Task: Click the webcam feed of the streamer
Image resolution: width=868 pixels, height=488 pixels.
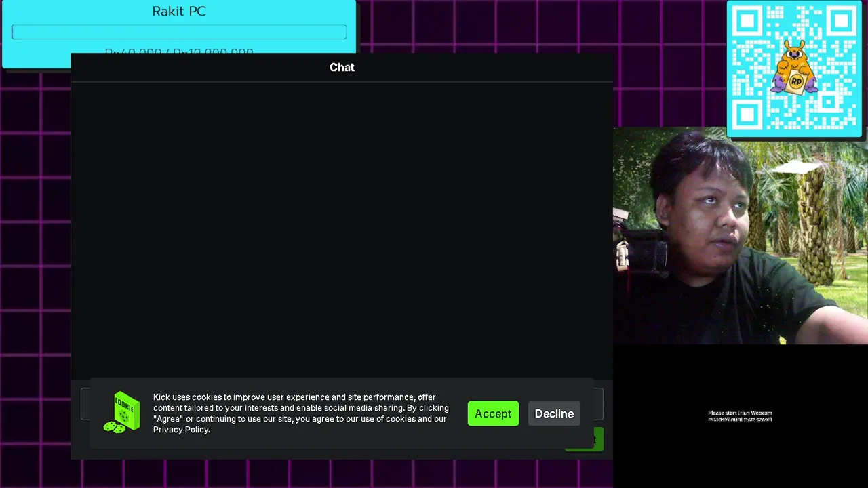Action: point(741,236)
